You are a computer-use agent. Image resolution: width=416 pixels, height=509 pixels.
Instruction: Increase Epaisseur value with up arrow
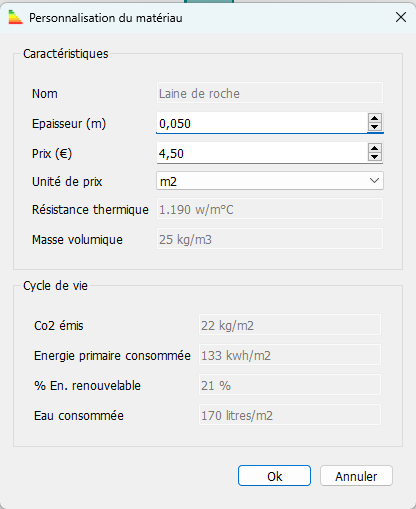[x=375, y=118]
